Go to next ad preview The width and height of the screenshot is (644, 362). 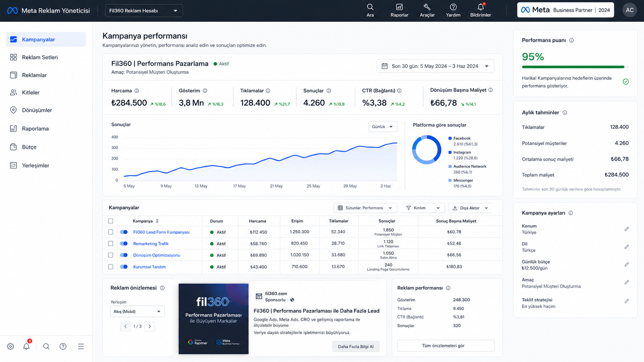coord(150,326)
